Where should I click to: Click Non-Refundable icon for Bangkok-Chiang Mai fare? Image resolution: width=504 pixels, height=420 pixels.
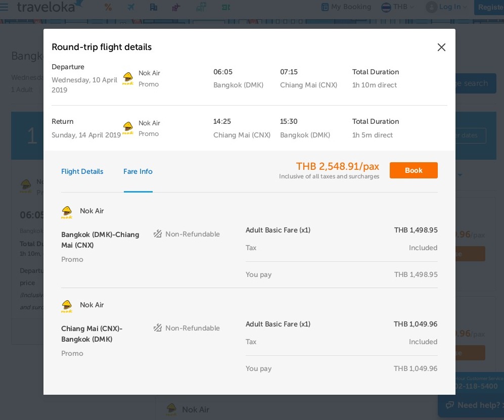coord(158,234)
